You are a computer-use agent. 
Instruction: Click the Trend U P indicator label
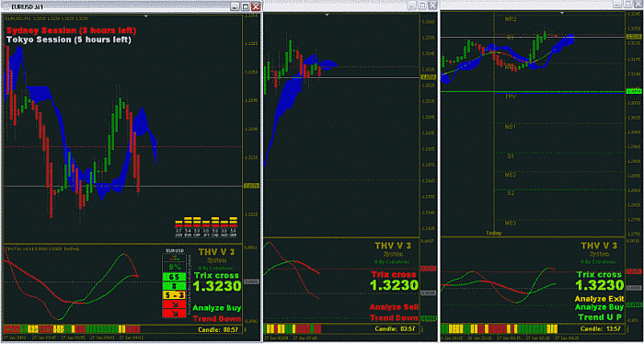tap(600, 316)
